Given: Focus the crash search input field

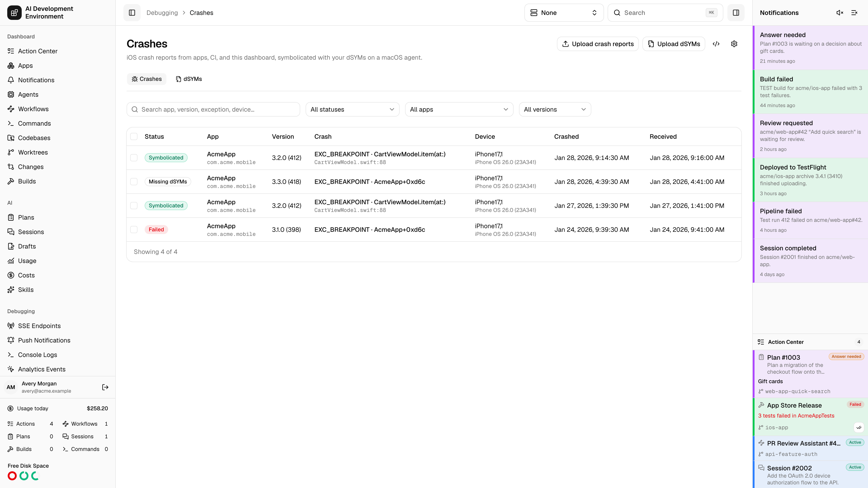Looking at the screenshot, I should point(213,109).
